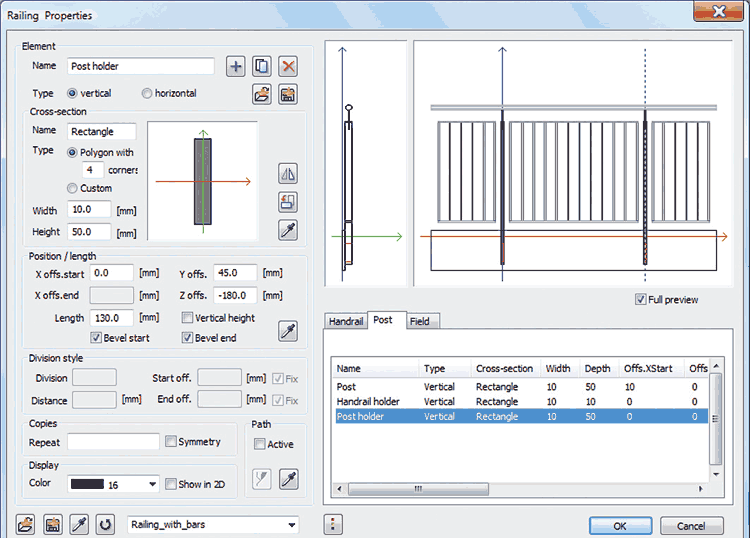Click the OK button

coord(620,526)
